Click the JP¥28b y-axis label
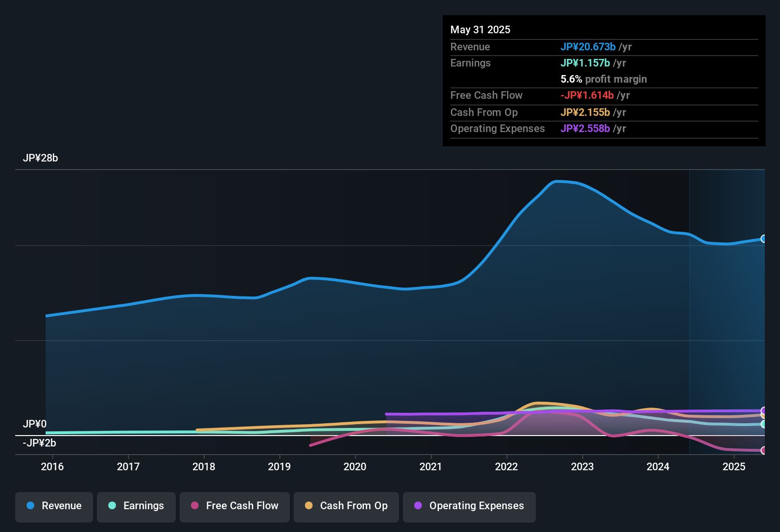The width and height of the screenshot is (780, 532). (x=40, y=158)
